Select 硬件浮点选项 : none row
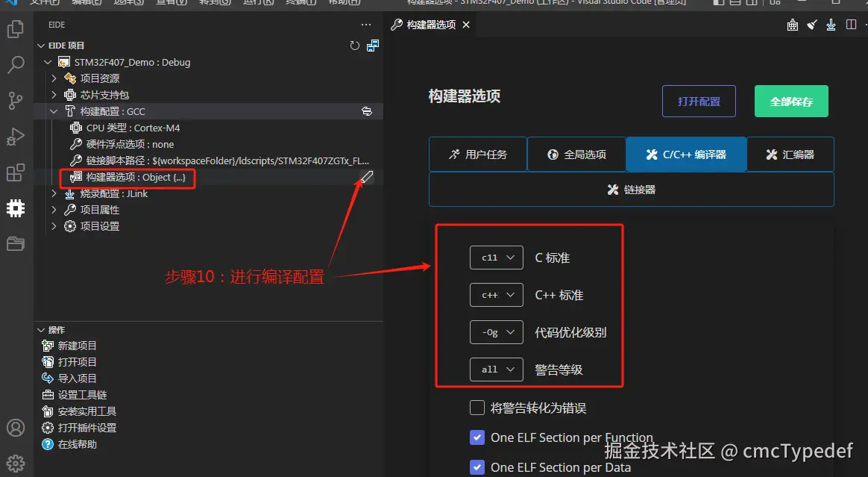 point(208,144)
